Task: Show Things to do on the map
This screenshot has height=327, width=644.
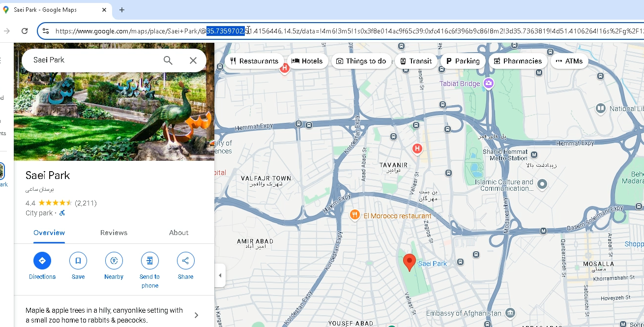Action: pos(361,61)
